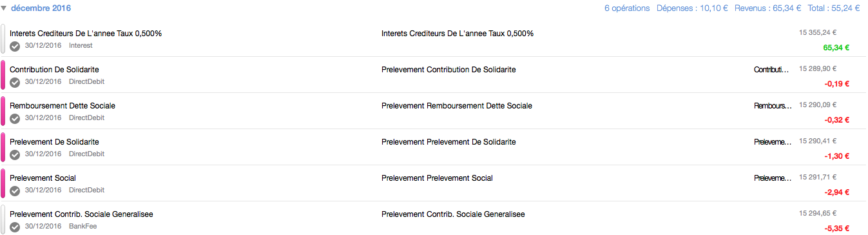Collapse the décembre 2016 month group
The width and height of the screenshot is (868, 235).
point(5,8)
